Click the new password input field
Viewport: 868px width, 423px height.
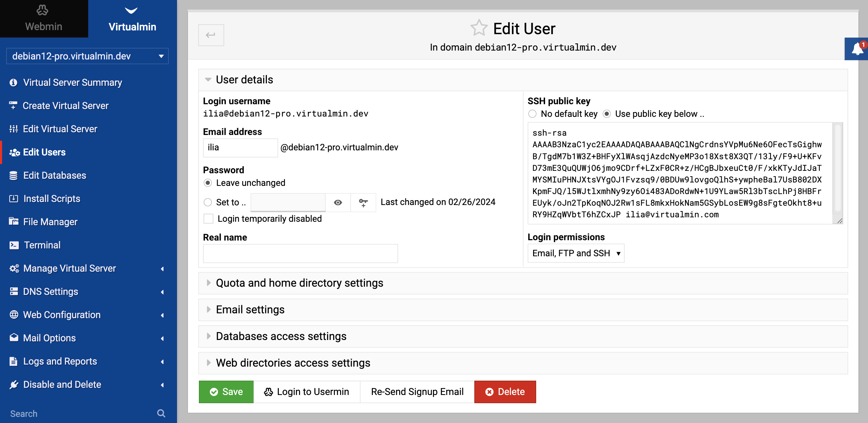coord(288,203)
